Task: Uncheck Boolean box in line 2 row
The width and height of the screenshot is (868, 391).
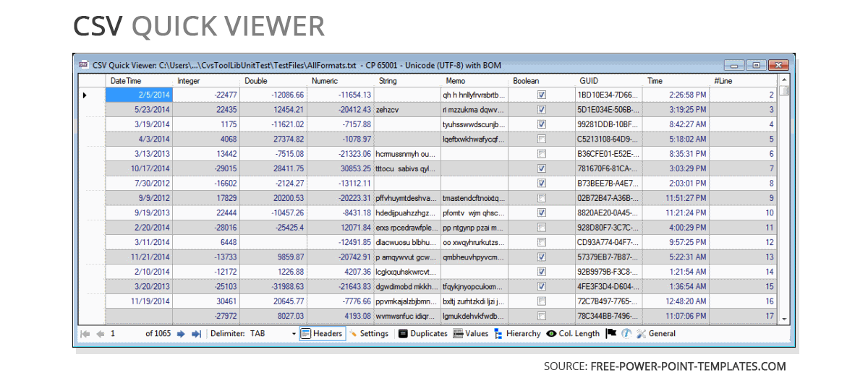Action: click(542, 95)
